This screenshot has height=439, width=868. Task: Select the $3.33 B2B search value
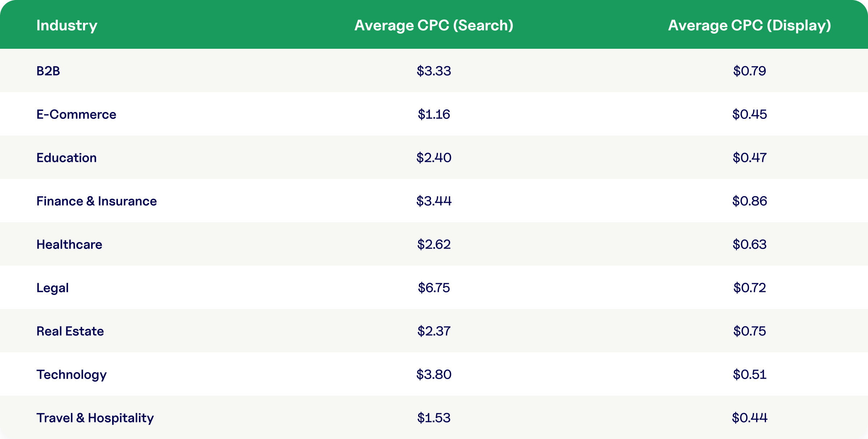(x=434, y=71)
